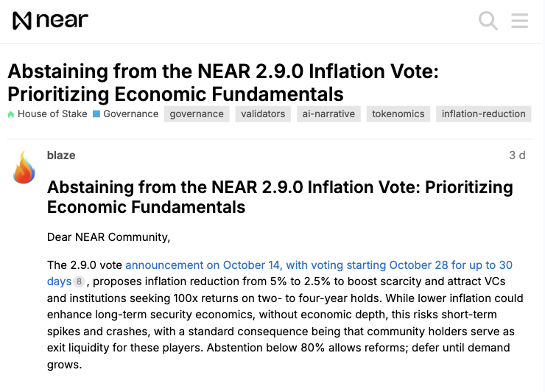545x392 pixels.
Task: Open blaze's user profile name
Action: tap(61, 155)
